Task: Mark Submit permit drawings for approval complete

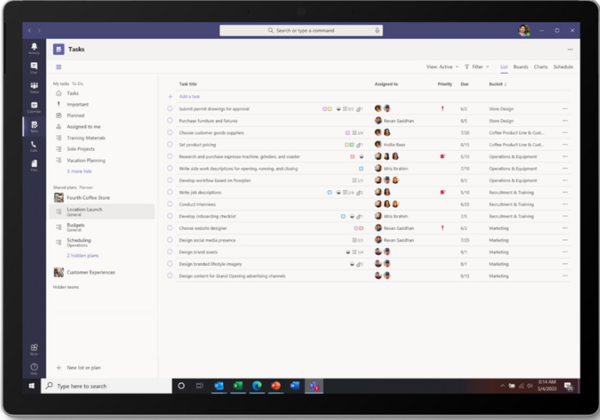Action: click(170, 109)
